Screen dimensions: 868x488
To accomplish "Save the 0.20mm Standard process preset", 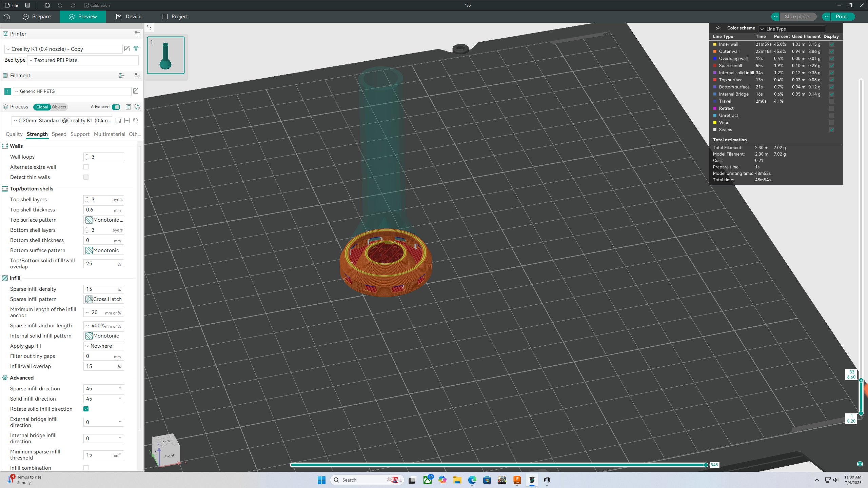I will pos(118,121).
